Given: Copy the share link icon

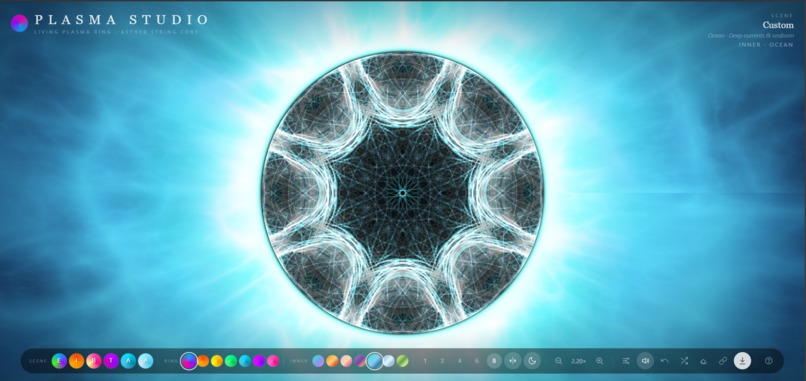Looking at the screenshot, I should click(x=723, y=361).
